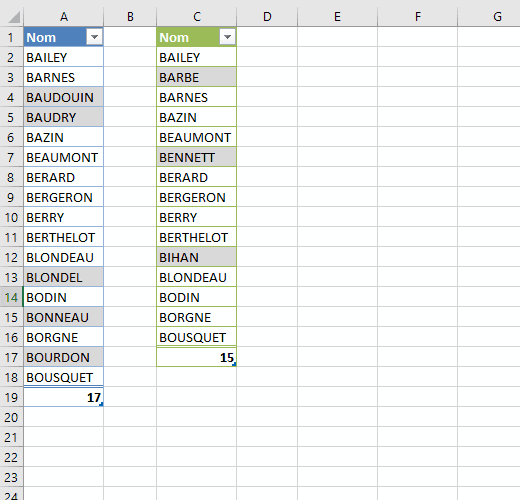The width and height of the screenshot is (520, 500).
Task: Select the BENNETT cell
Action: (197, 157)
